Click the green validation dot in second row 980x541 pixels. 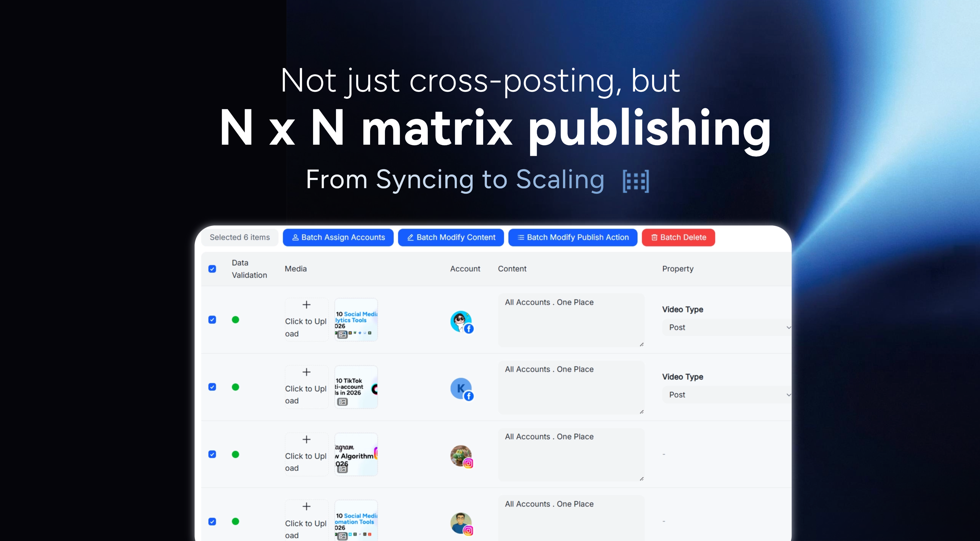coord(235,387)
